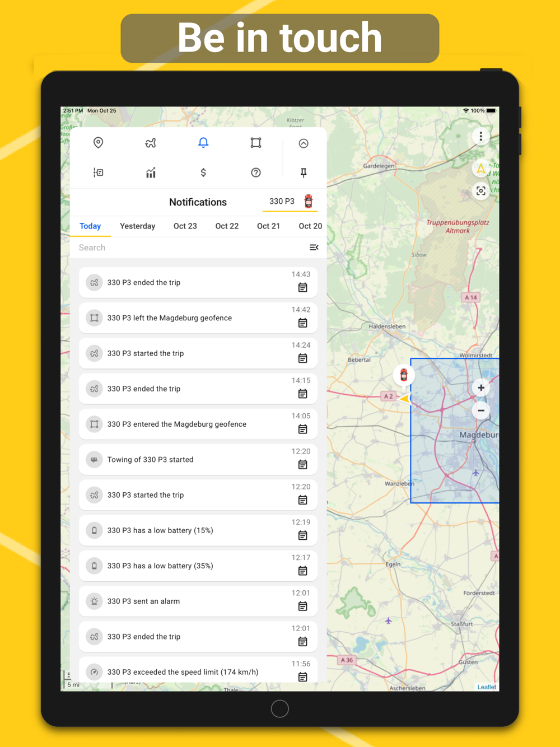This screenshot has height=747, width=560.
Task: Switch to the Today tab
Action: [90, 226]
